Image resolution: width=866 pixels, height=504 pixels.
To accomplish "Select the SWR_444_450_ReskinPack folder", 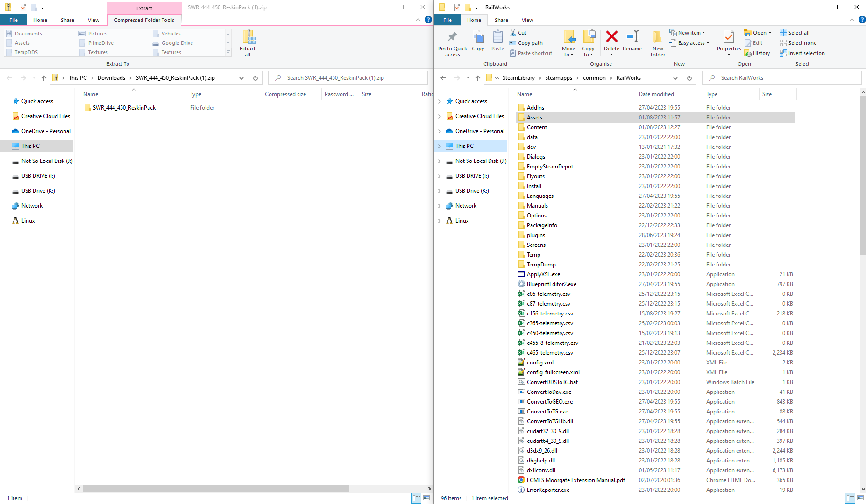I will pos(124,108).
